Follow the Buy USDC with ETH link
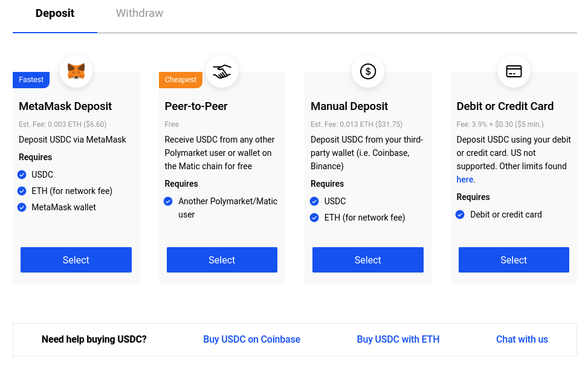 point(398,340)
